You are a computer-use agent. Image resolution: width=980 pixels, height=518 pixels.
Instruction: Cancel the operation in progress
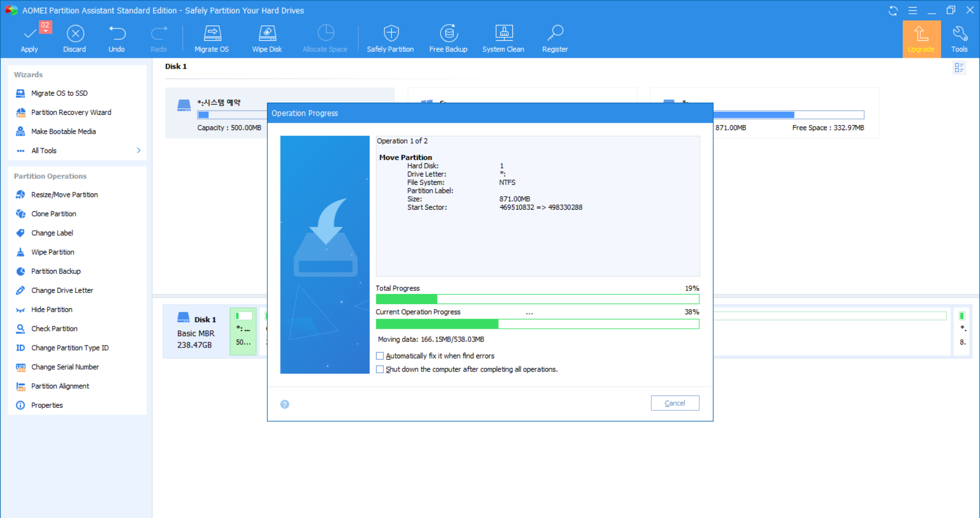pyautogui.click(x=675, y=403)
